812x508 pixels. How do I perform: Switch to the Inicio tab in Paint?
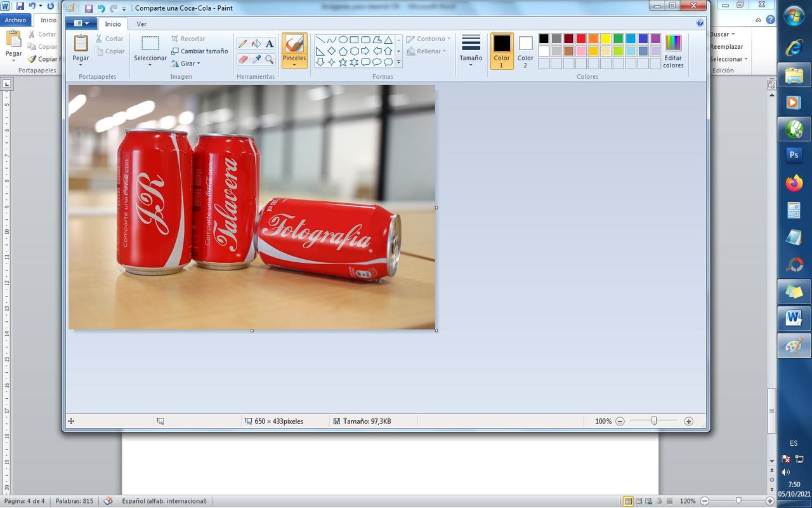[113, 24]
